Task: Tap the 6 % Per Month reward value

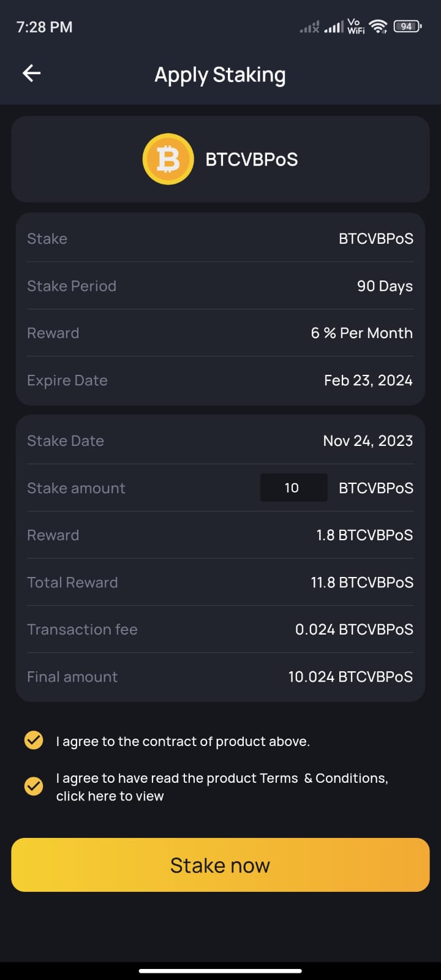Action: tap(361, 333)
